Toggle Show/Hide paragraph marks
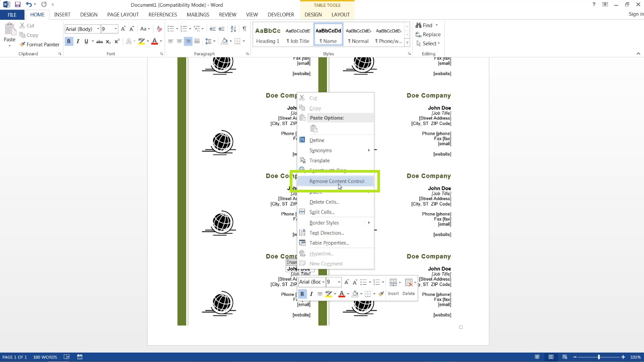 244,29
